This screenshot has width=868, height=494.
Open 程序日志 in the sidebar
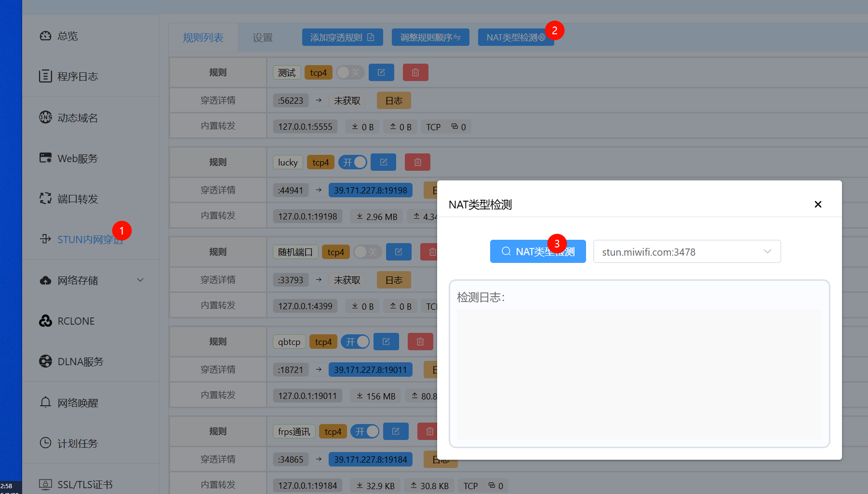(x=78, y=76)
